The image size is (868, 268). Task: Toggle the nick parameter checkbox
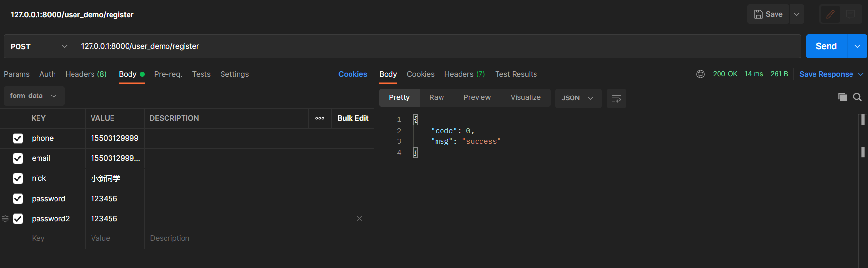(x=18, y=178)
